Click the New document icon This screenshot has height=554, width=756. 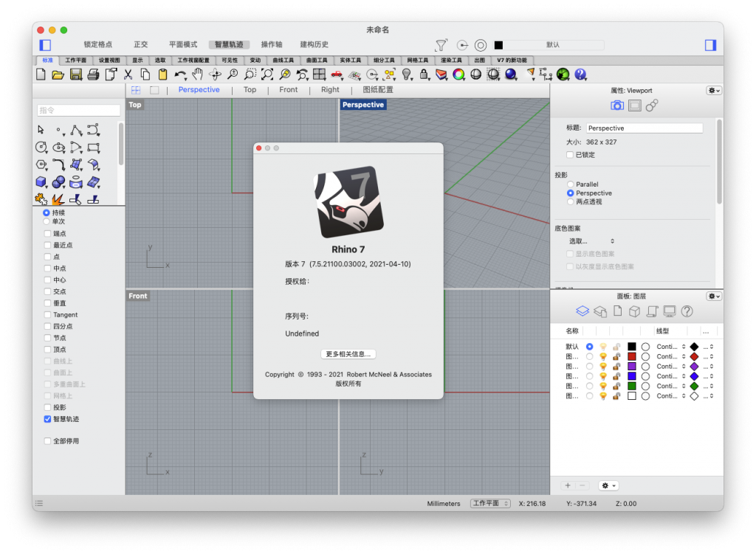point(41,75)
